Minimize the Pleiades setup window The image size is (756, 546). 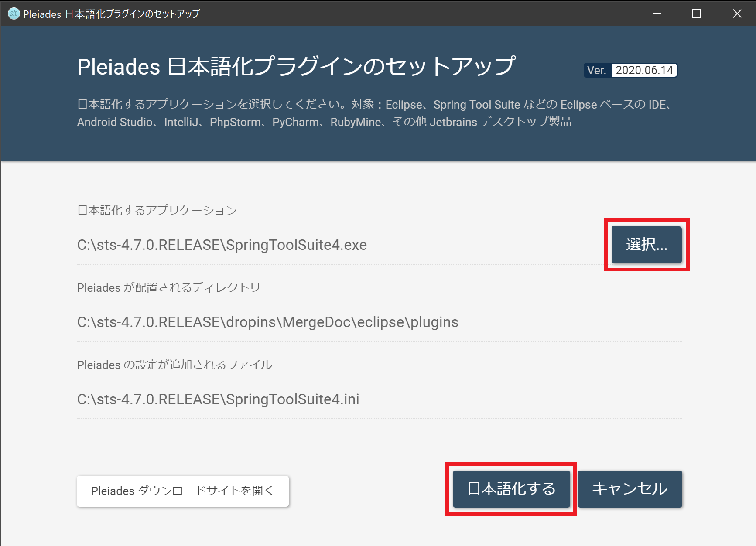click(x=657, y=14)
